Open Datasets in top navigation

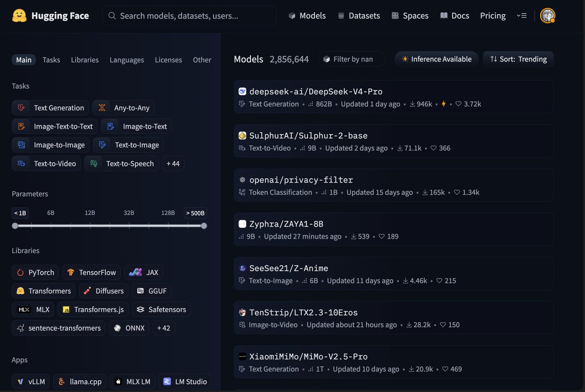359,16
